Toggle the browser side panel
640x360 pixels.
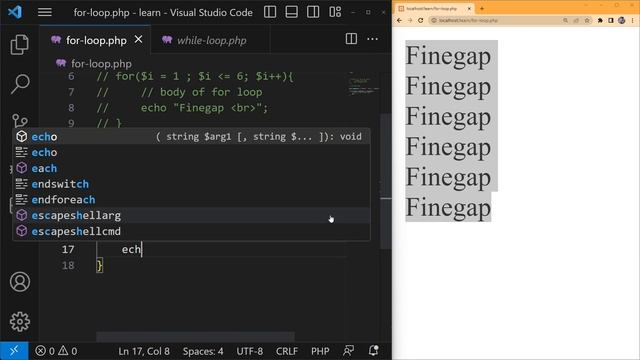pyautogui.click(x=611, y=20)
